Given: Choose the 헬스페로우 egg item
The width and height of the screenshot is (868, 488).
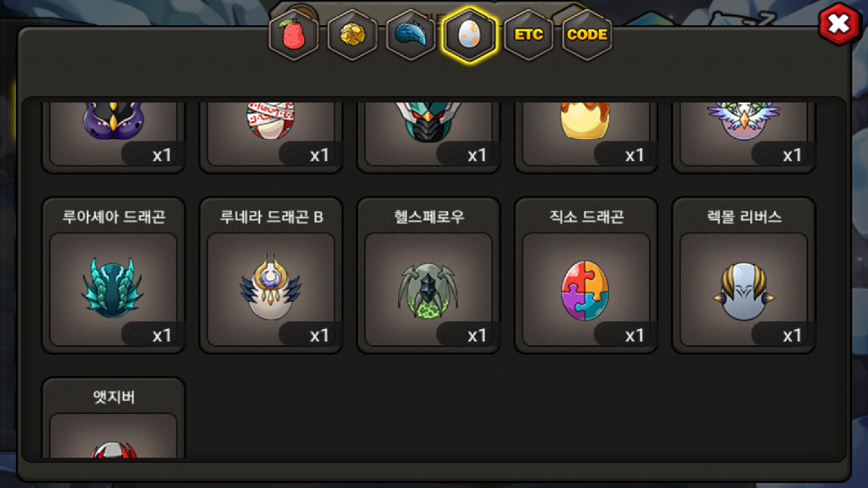Looking at the screenshot, I should (429, 275).
